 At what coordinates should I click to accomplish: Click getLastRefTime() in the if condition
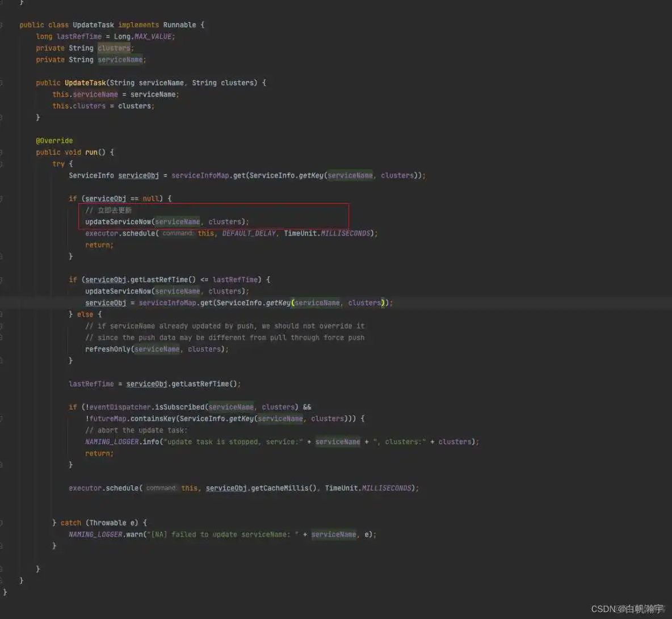163,279
